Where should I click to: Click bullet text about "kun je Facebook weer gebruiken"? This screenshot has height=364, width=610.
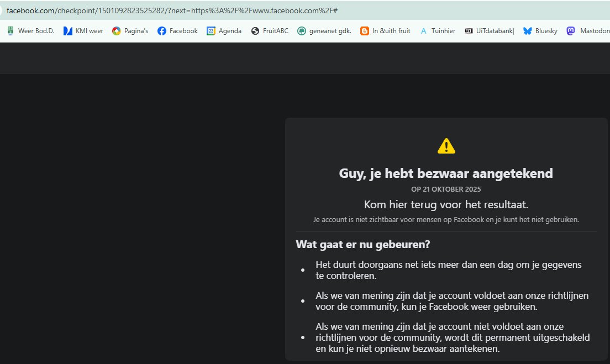(x=452, y=301)
